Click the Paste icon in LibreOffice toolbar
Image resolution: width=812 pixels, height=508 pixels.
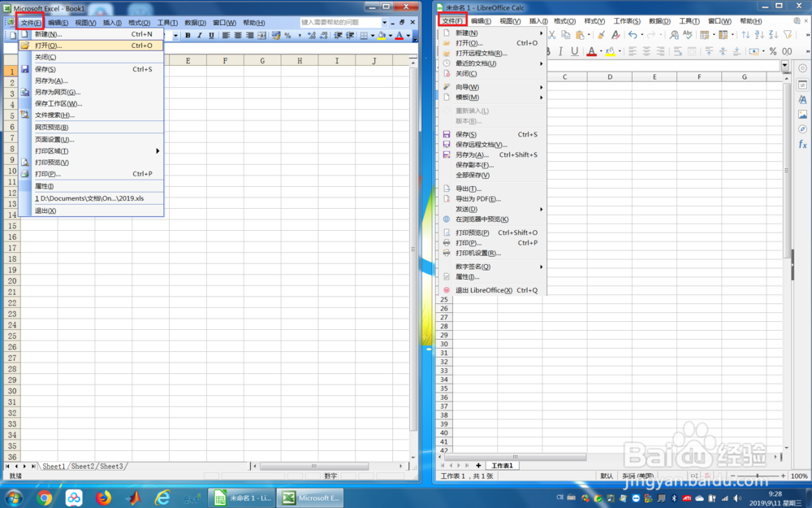tap(580, 35)
